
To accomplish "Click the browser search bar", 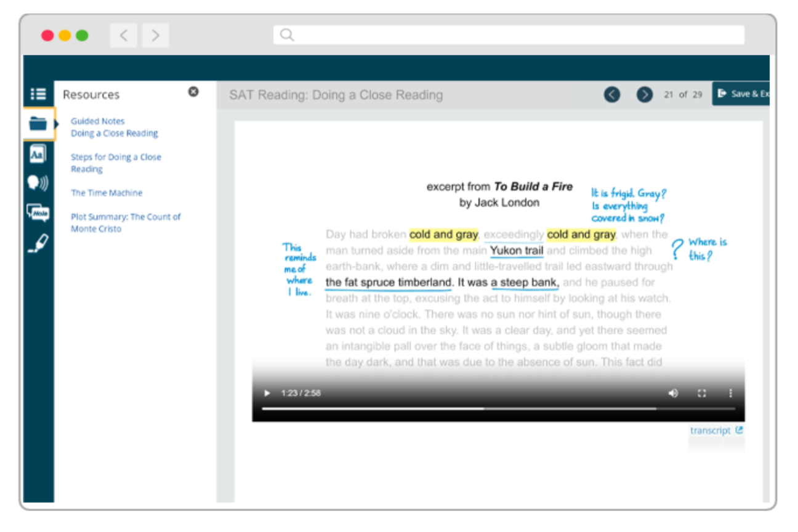I will tap(509, 35).
